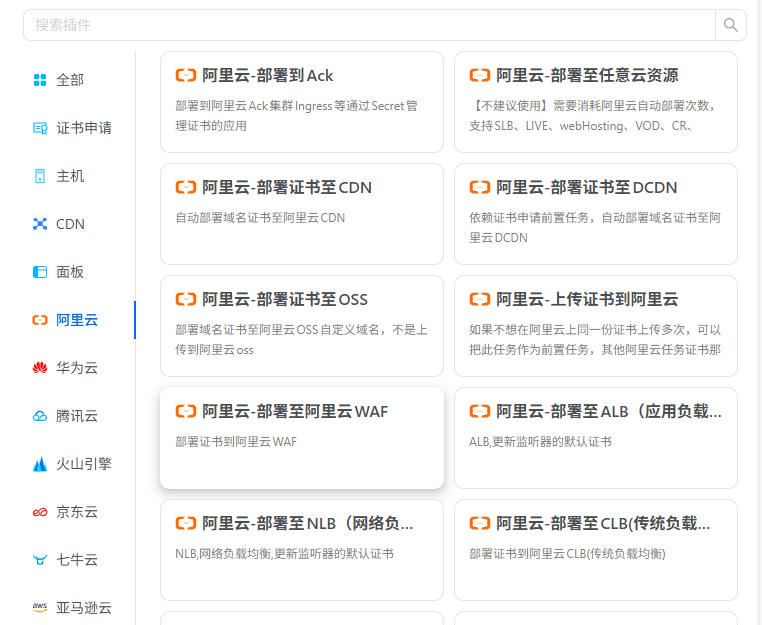Viewport: 762px width, 625px height.
Task: Select the CDN category label
Action: click(x=70, y=224)
